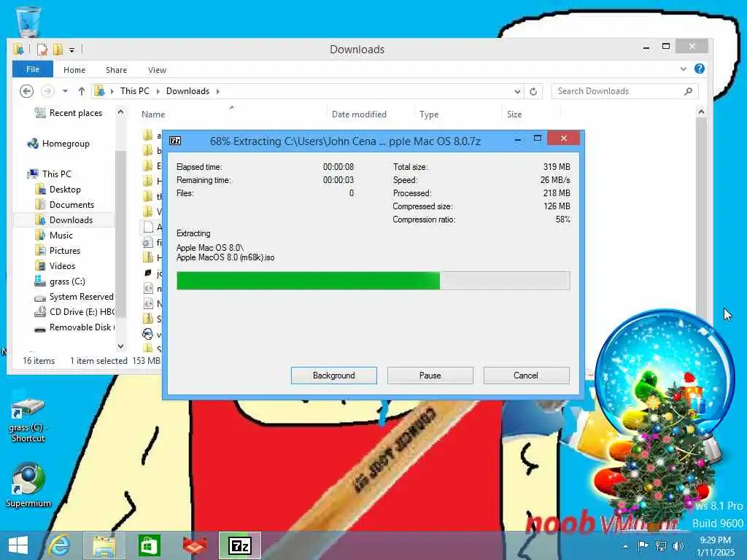
Task: Sort by Size column header
Action: (514, 114)
